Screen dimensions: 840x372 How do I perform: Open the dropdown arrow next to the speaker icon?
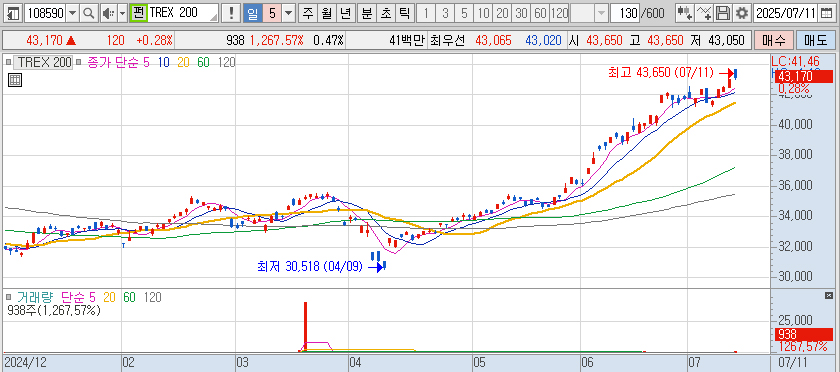click(122, 13)
